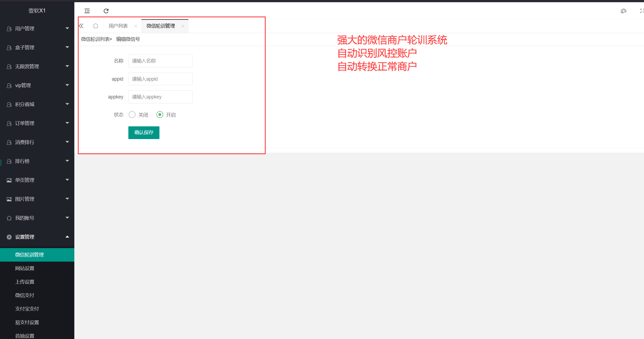Screen dimensions: 644x339
Task: Select the highlighted 微信轮训管理 sidebar item
Action: pyautogui.click(x=29, y=255)
